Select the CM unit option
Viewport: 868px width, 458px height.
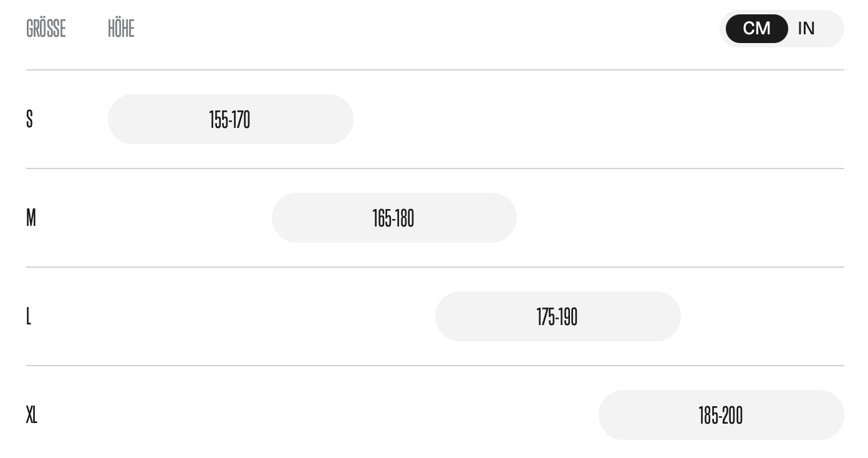pyautogui.click(x=756, y=29)
